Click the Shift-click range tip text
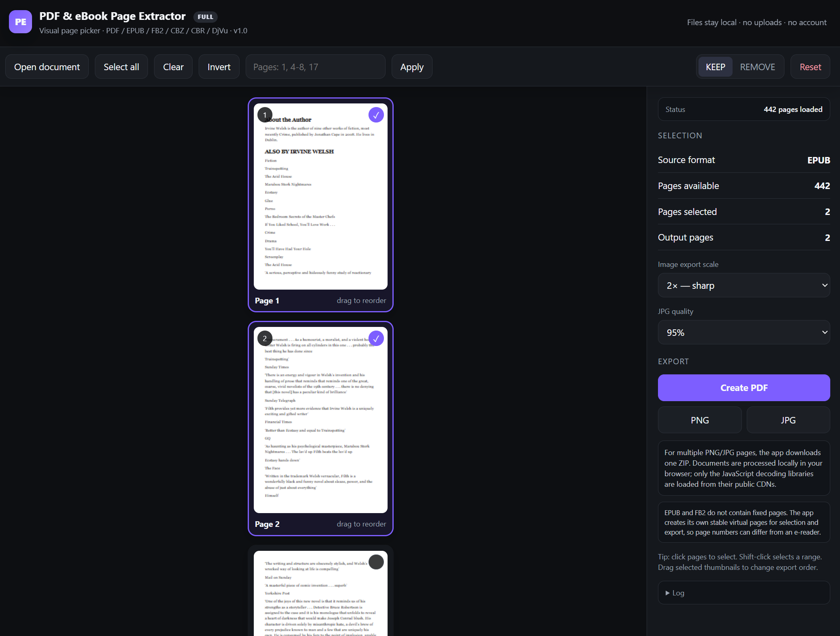The height and width of the screenshot is (636, 840). tap(739, 562)
